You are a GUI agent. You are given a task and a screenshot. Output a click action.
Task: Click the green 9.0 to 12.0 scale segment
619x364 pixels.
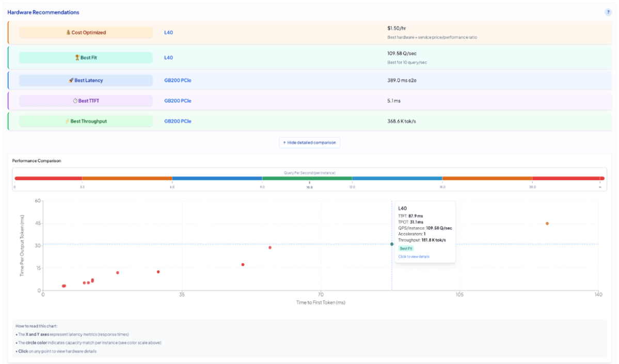[307, 179]
